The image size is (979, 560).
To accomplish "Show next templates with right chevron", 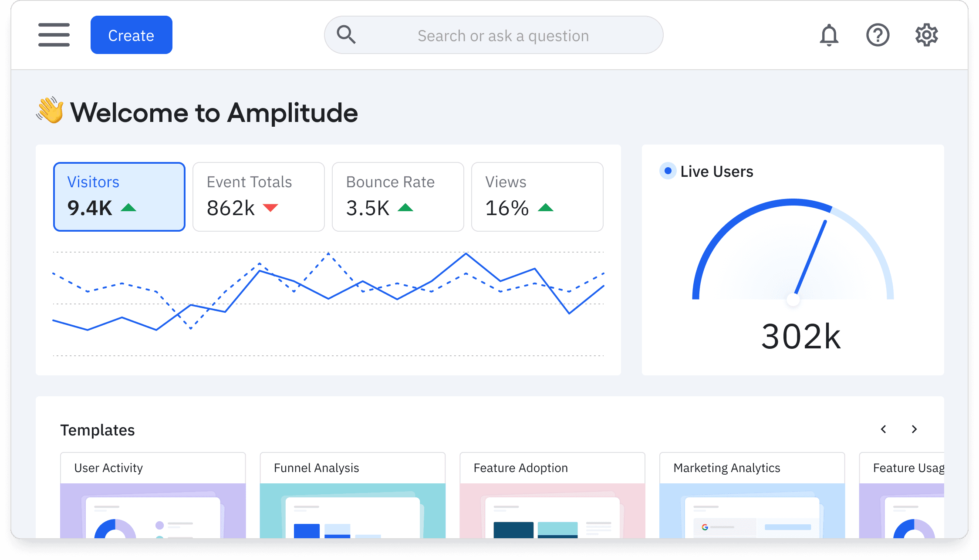I will 914,429.
